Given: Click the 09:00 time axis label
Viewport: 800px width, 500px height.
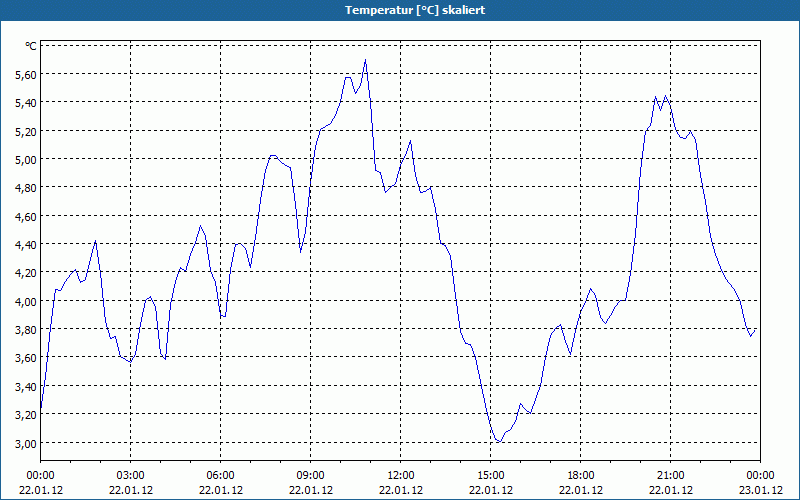Looking at the screenshot, I should [311, 476].
